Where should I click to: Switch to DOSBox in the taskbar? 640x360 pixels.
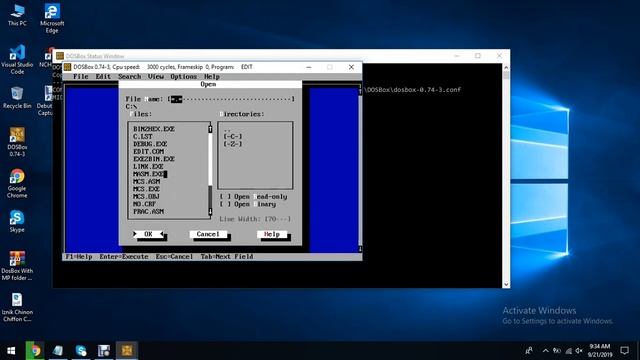(x=127, y=351)
